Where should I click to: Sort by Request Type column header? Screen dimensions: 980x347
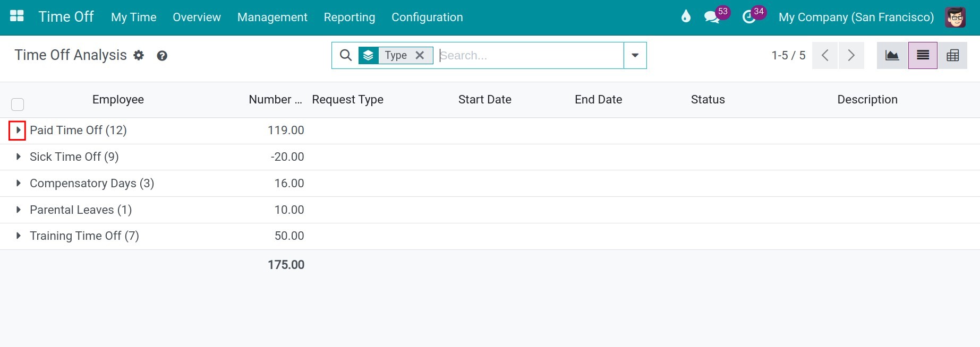(347, 99)
